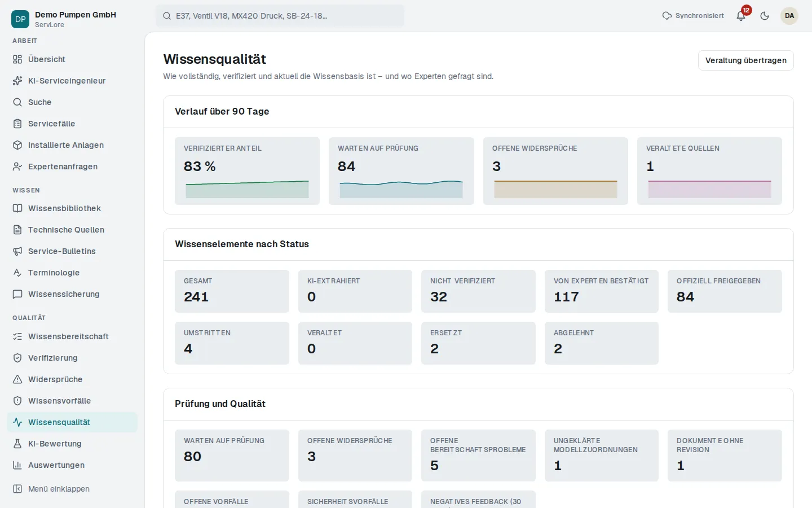Open Installierte Anlagen cube icon
This screenshot has width=812, height=508.
click(17, 145)
